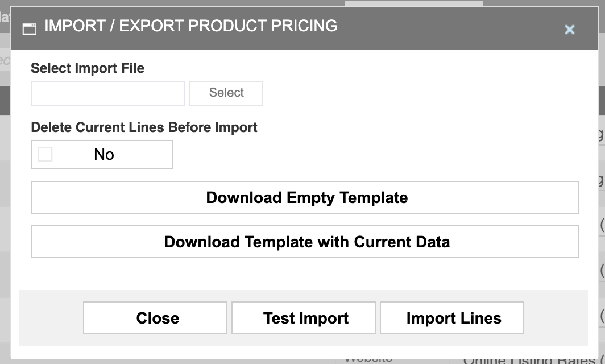Image resolution: width=605 pixels, height=364 pixels.
Task: Click the window icon in the dialog title bar
Action: coord(29,28)
